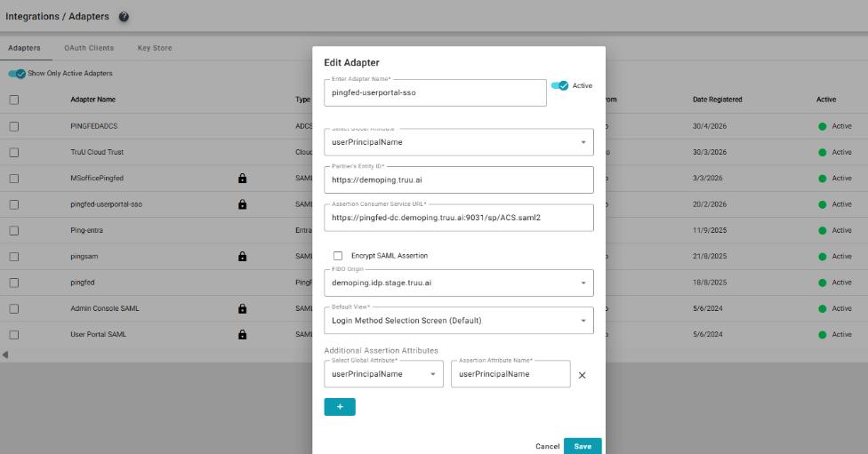
Task: Click the Active column header
Action: point(826,100)
